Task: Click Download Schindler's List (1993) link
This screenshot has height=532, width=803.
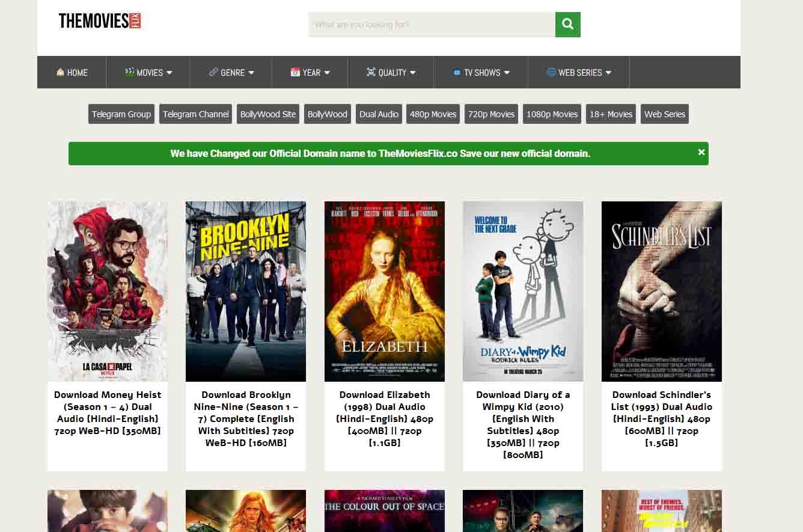Action: [662, 419]
